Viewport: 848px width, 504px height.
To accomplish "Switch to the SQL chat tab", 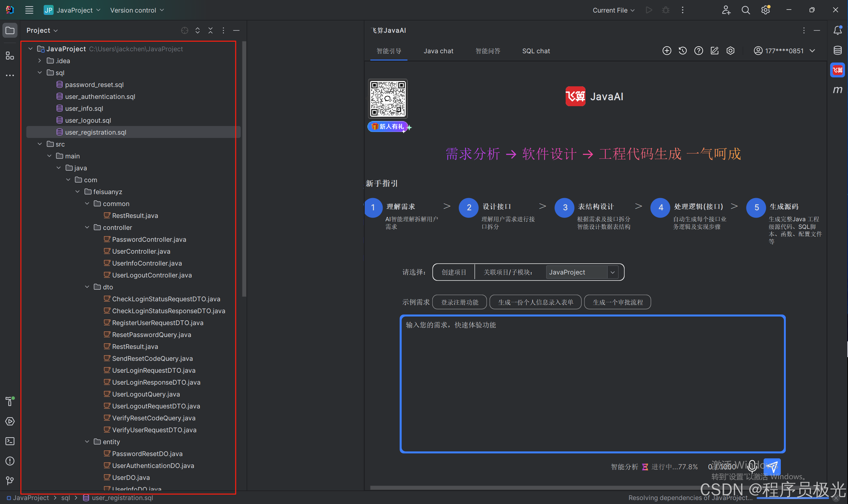I will tap(536, 51).
